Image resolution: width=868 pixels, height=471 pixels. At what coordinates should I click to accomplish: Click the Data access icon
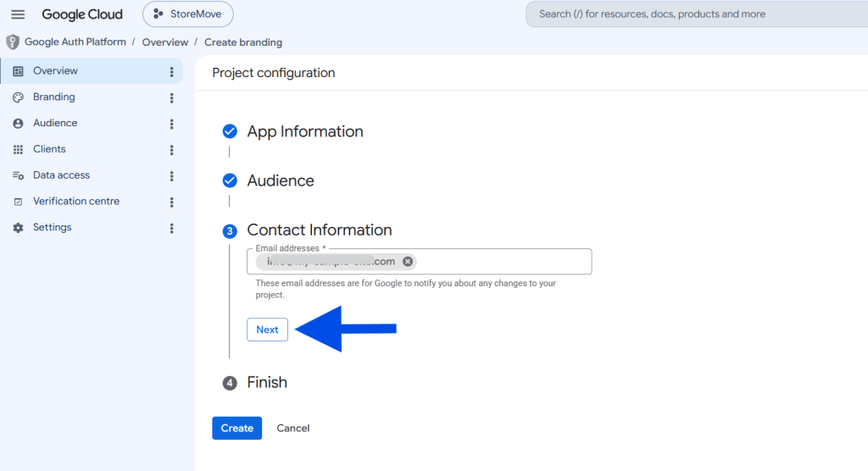click(x=19, y=175)
